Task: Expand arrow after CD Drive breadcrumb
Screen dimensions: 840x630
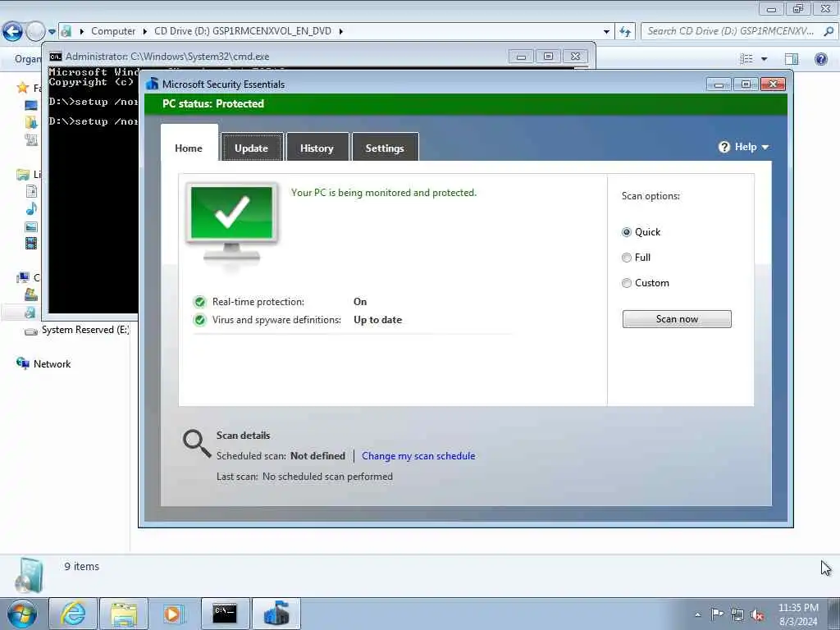Action: 340,31
